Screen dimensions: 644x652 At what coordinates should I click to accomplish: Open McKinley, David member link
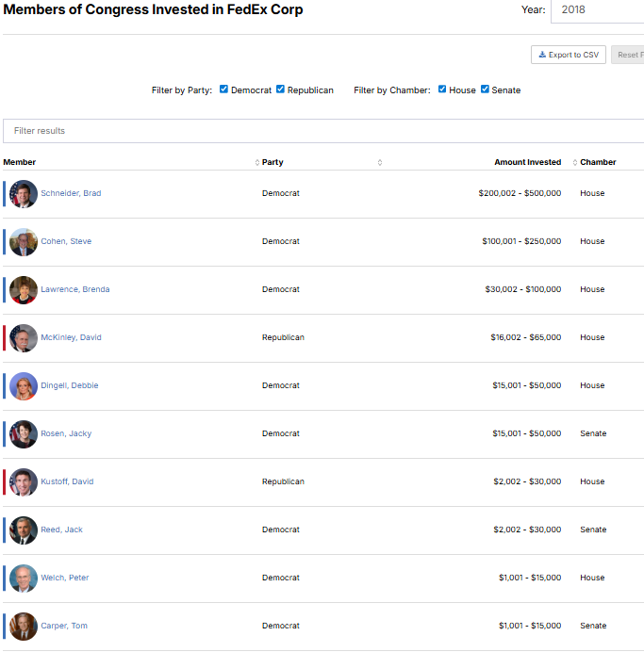tap(71, 337)
